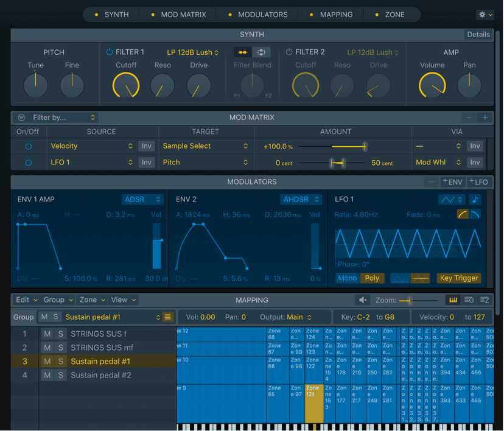Click the Details button
This screenshot has height=431, width=504.
[x=478, y=34]
